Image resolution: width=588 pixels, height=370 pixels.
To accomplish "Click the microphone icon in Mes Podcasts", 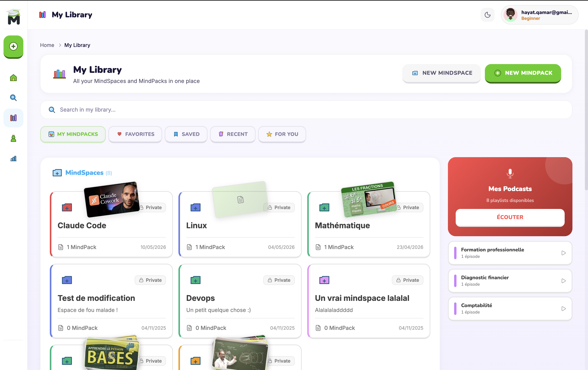I will [510, 173].
